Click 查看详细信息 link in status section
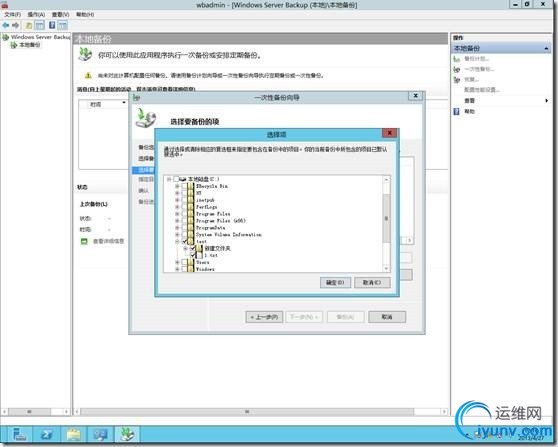The height and width of the screenshot is (447, 558). (x=109, y=241)
